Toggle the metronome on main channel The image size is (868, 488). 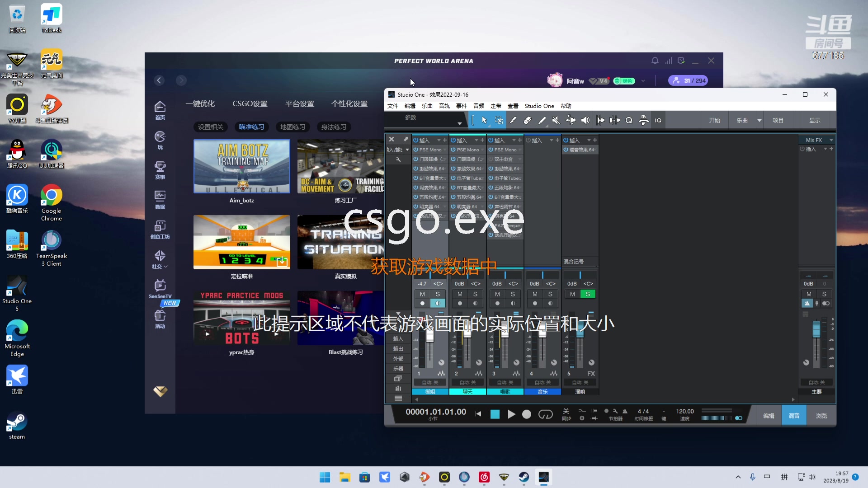807,303
